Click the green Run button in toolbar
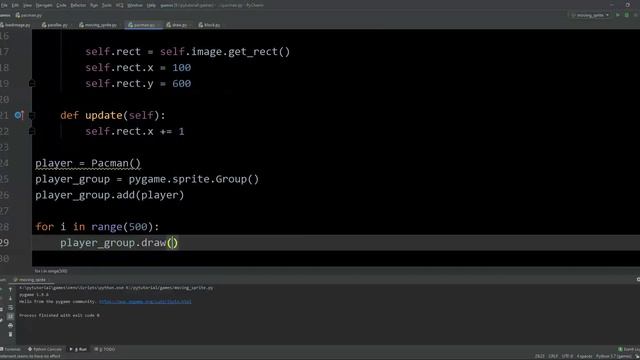640x360 pixels. pyautogui.click(x=618, y=15)
